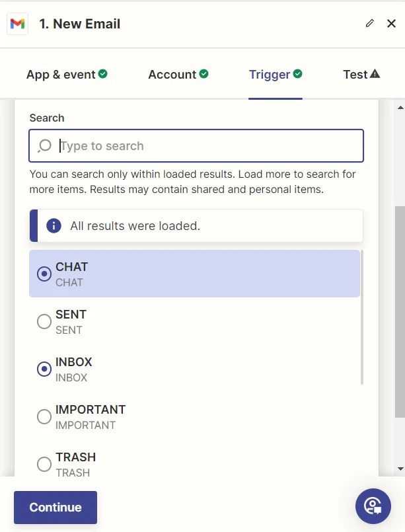The image size is (405, 532).
Task: Click the 'Search' field label
Action: pyautogui.click(x=47, y=118)
